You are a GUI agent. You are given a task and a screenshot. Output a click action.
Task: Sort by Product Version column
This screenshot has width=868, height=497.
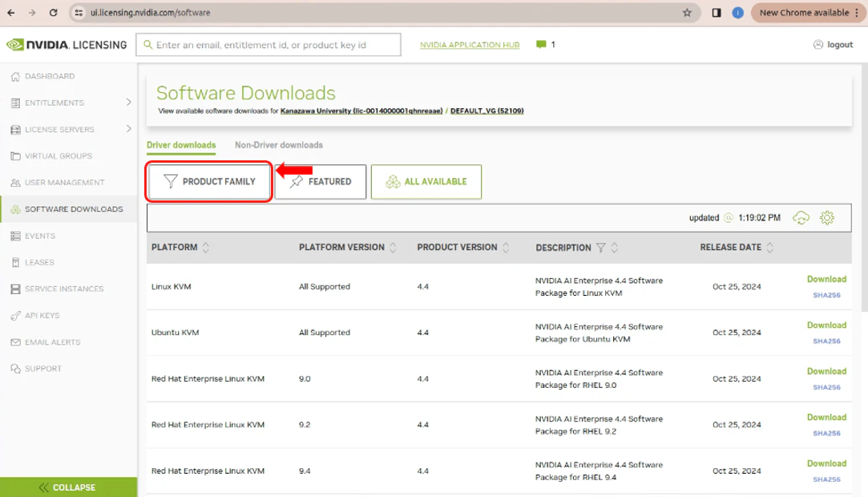click(506, 248)
